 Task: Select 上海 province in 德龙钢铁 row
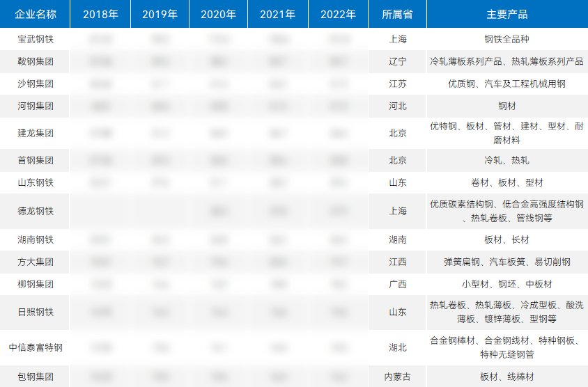click(398, 211)
